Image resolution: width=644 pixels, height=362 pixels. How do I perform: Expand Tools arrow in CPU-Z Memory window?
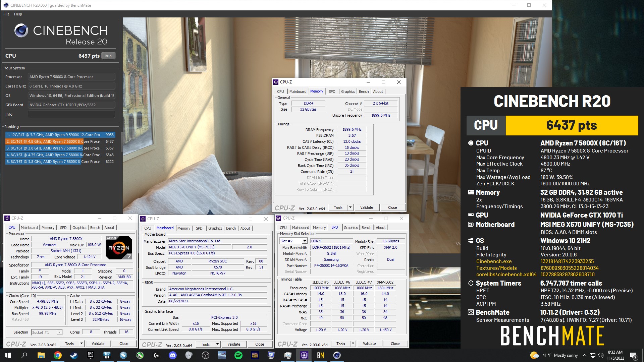click(x=350, y=207)
